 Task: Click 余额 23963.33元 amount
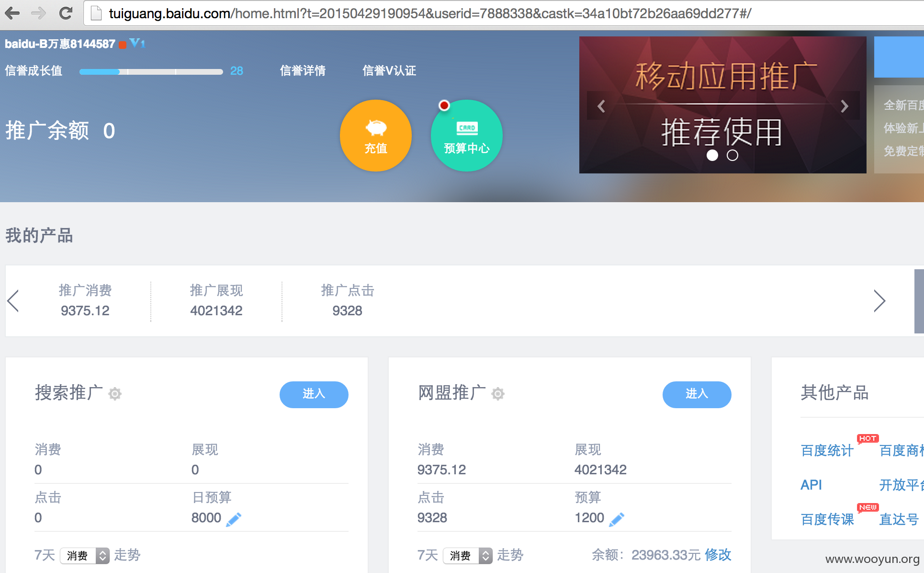(666, 555)
